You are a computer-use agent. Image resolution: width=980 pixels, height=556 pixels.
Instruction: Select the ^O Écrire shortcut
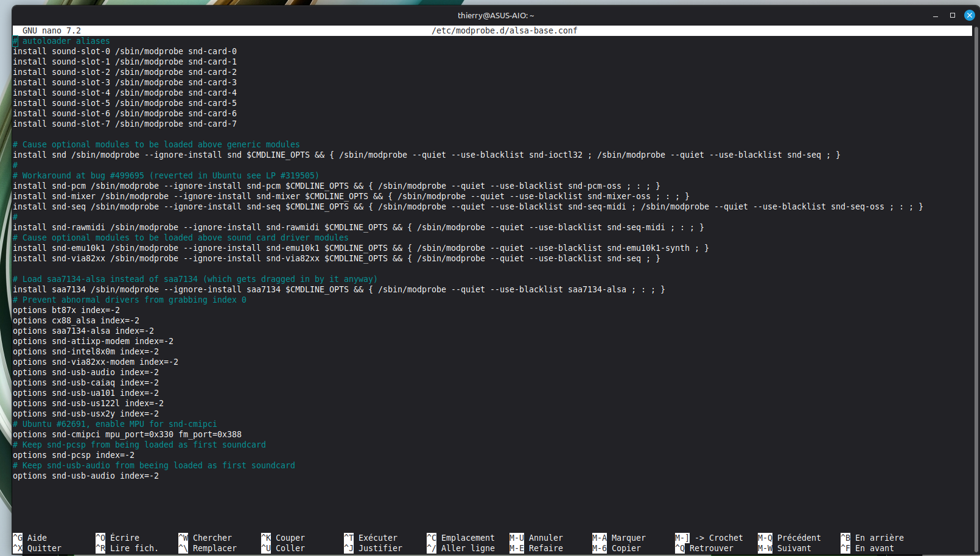(118, 538)
